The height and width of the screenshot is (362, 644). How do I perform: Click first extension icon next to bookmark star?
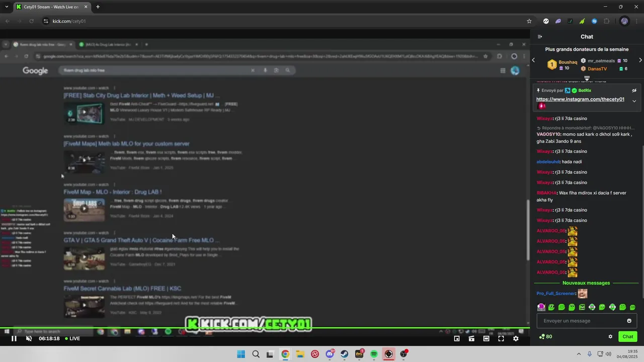click(x=546, y=21)
